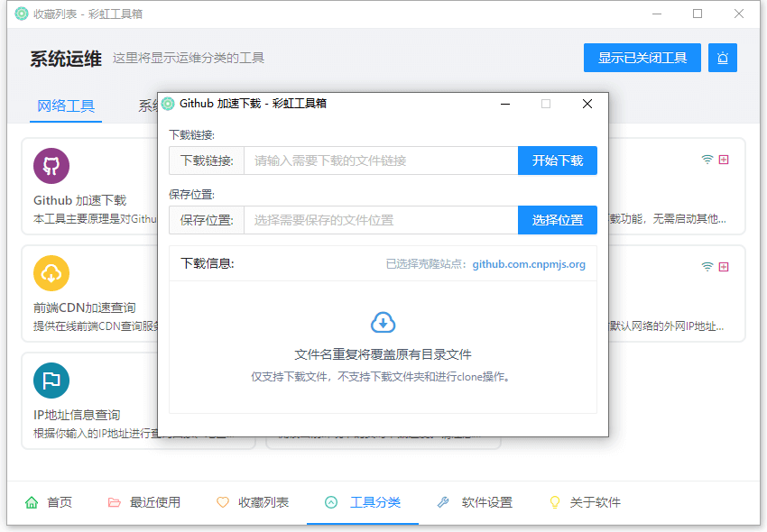Open the 软件设置 tab

point(475,502)
